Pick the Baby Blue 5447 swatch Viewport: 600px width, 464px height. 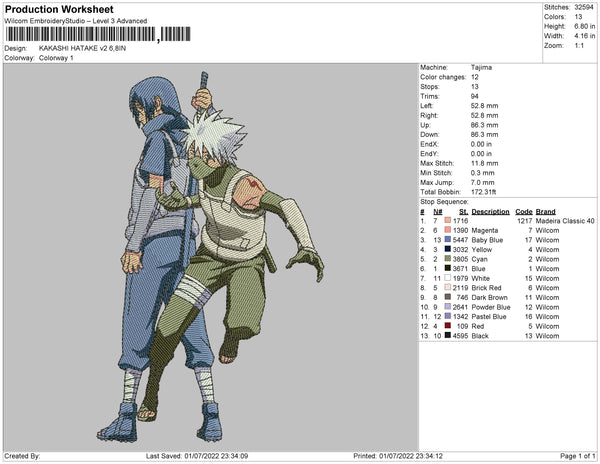[448, 240]
